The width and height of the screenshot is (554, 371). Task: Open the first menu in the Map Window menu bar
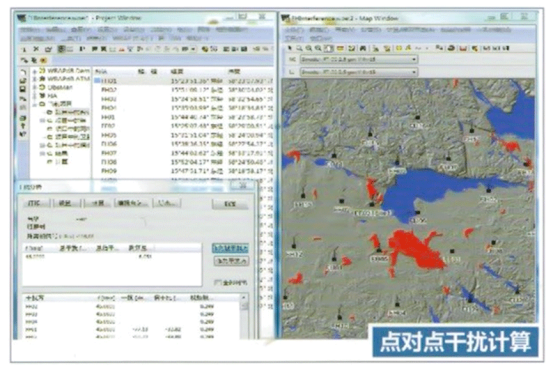[x=294, y=29]
